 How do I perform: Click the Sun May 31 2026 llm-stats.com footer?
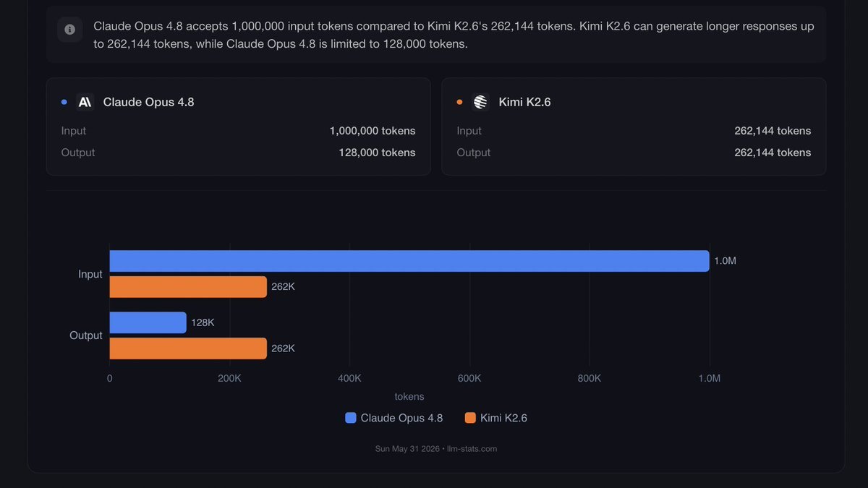pyautogui.click(x=436, y=449)
